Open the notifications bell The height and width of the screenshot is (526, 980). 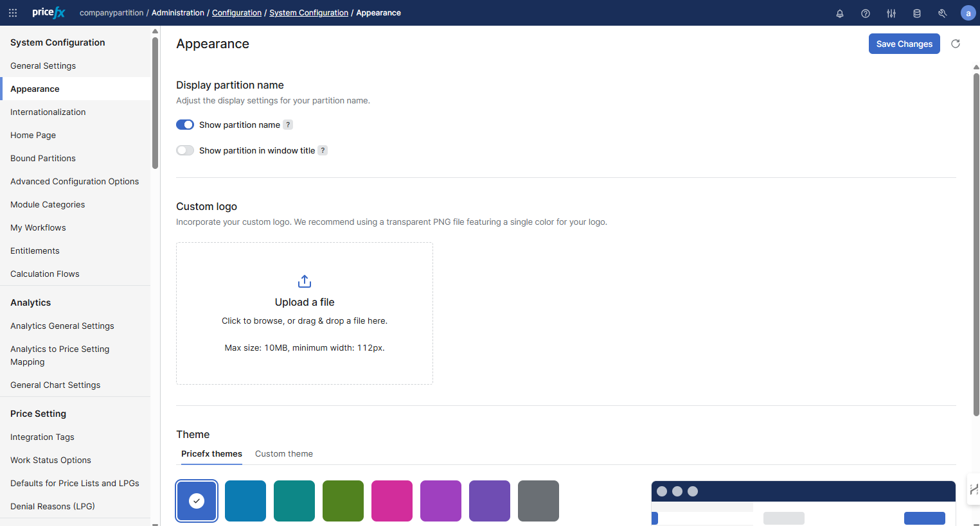(839, 13)
